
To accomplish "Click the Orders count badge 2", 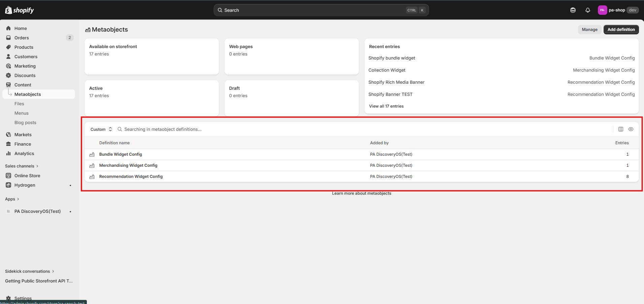I will click(x=70, y=38).
